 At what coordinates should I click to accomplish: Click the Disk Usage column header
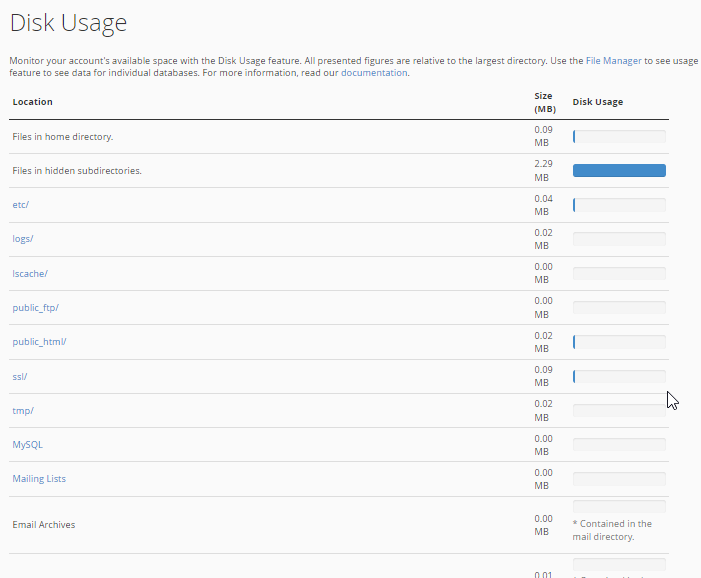pos(598,102)
